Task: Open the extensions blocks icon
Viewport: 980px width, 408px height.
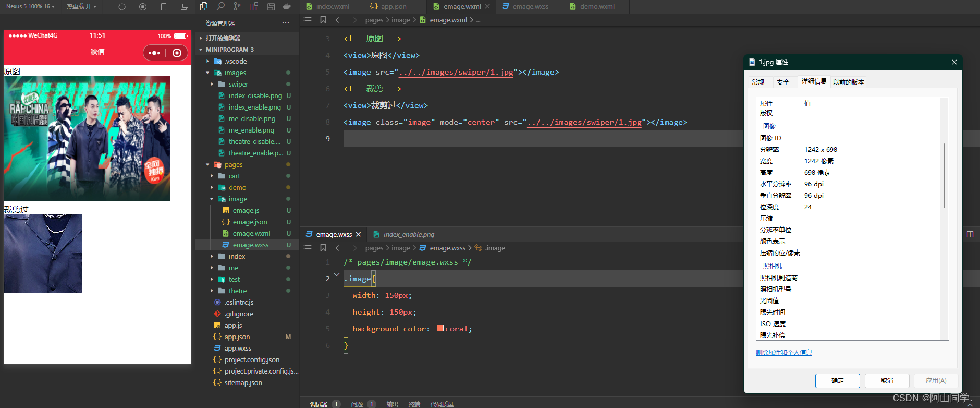Action: pyautogui.click(x=254, y=6)
